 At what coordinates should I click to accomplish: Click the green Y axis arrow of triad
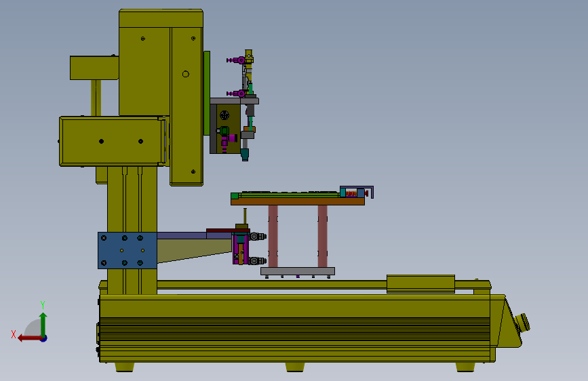click(x=43, y=324)
